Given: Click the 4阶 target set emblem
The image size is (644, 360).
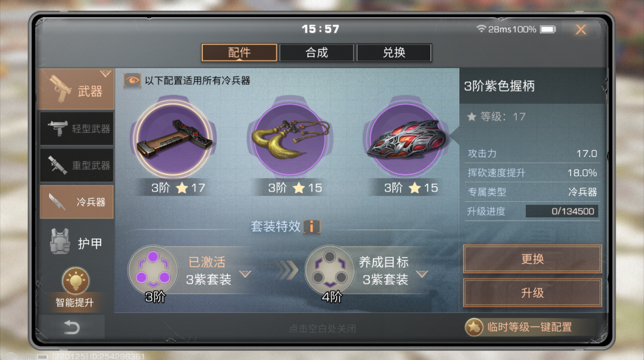Looking at the screenshot, I should [330, 270].
